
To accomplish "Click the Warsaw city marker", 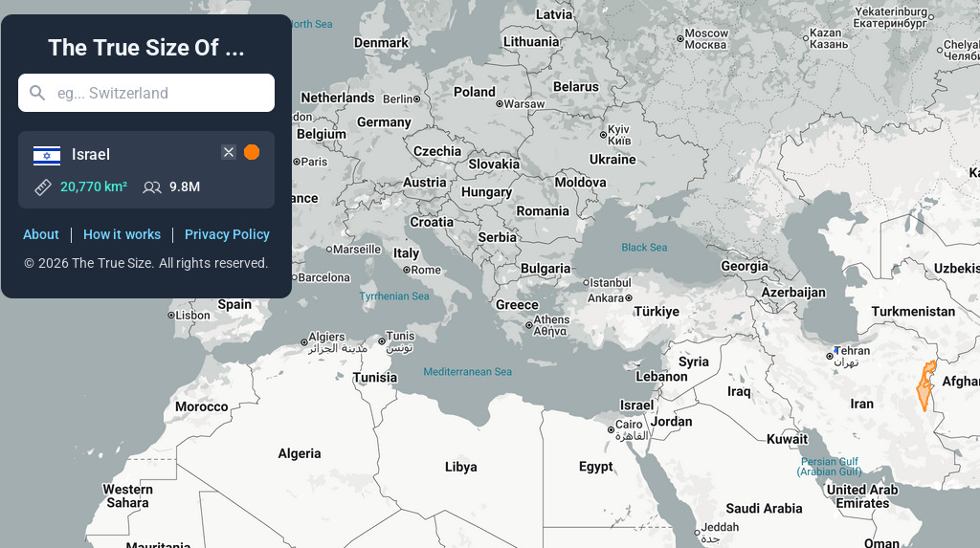I will [x=500, y=103].
